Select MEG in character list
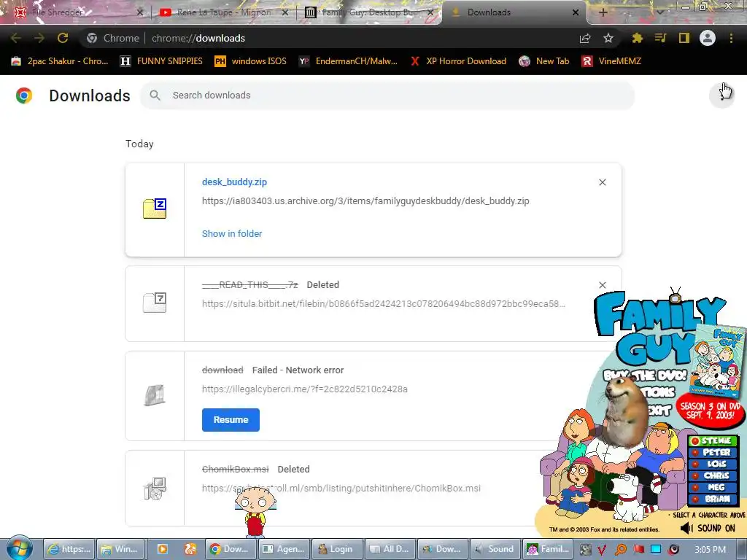This screenshot has width=747, height=560. point(713,487)
